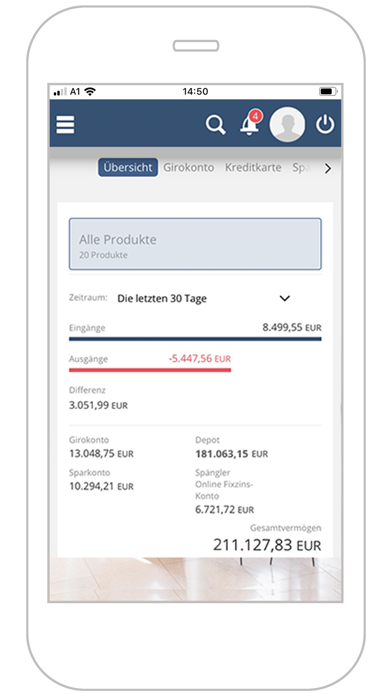This screenshot has height=696, width=392.
Task: Open the Zeitraum dropdown
Action: tap(204, 298)
